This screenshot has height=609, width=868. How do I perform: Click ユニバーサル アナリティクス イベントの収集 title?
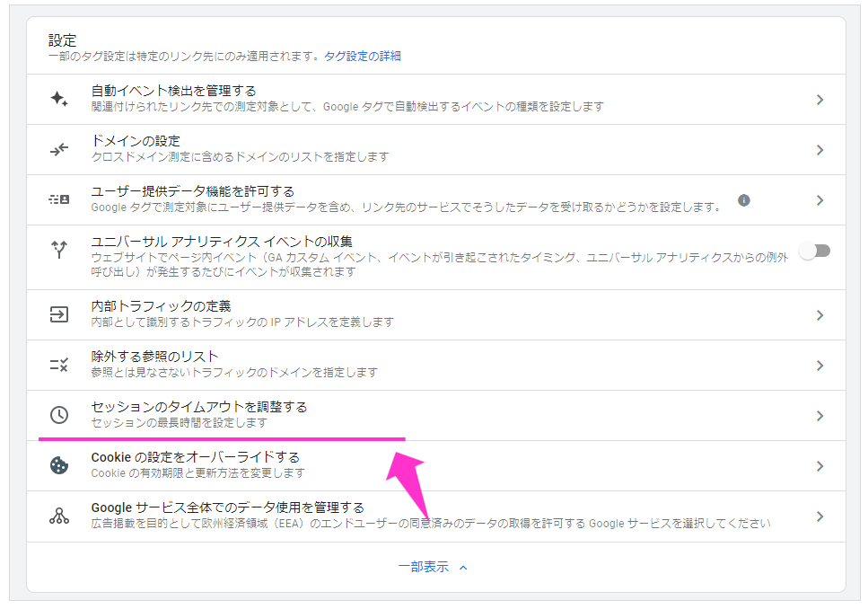coord(222,242)
